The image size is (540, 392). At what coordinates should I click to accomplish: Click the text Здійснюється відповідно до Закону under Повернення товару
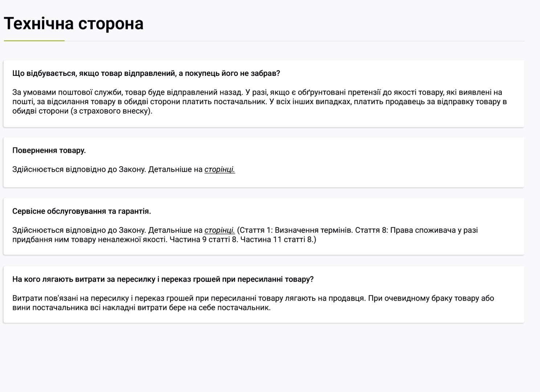tap(79, 170)
